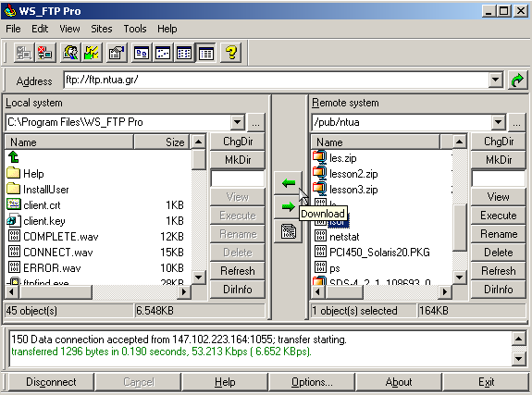Click the WS_FTP Pro title bar icon
The height and width of the screenshot is (395, 532).
(x=10, y=11)
